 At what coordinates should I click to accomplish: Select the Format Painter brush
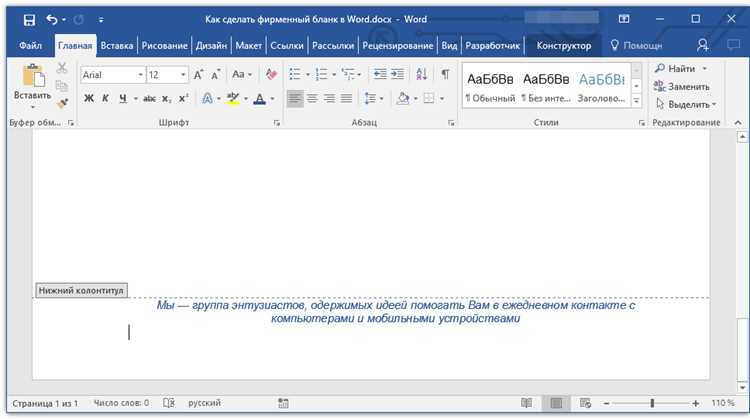[x=62, y=103]
